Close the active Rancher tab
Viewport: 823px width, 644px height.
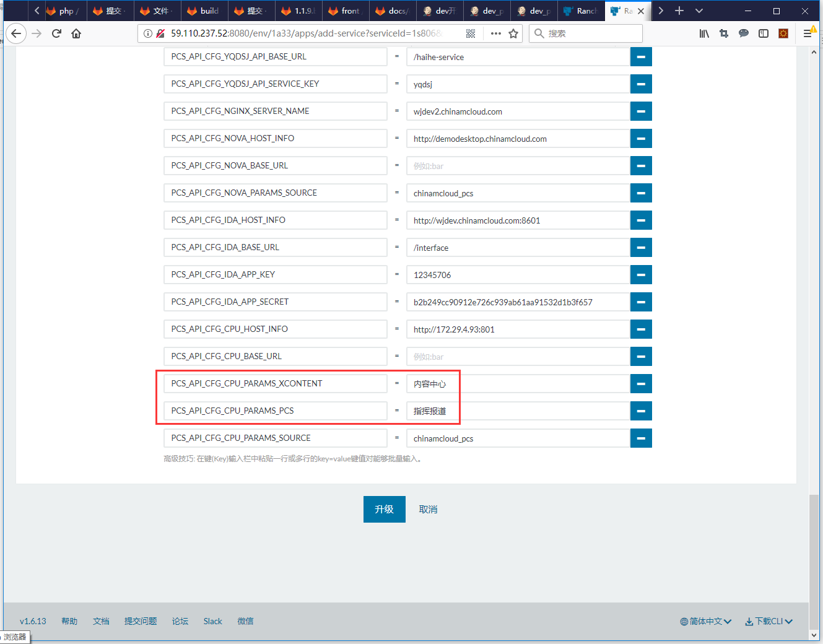click(641, 11)
